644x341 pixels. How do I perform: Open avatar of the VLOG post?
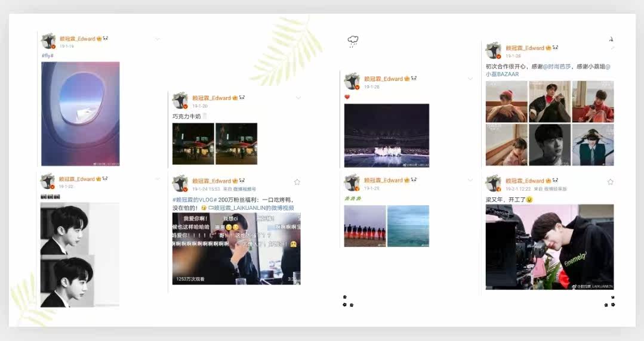point(180,183)
